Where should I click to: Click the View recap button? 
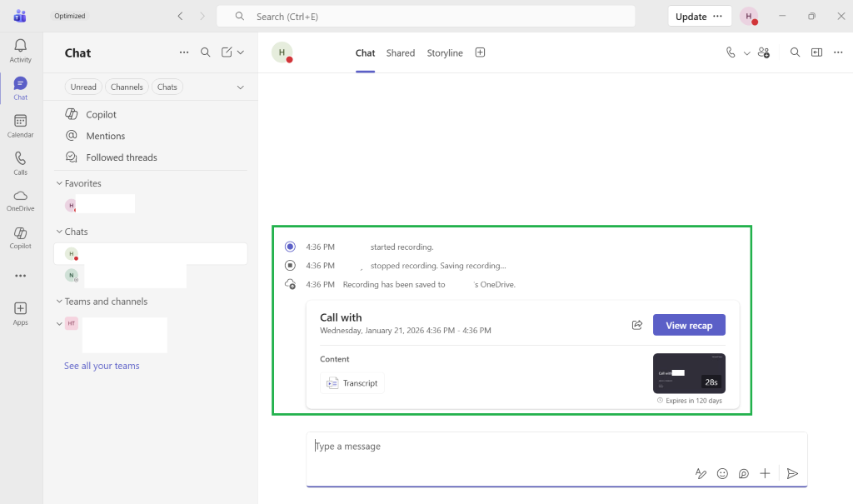[689, 325]
